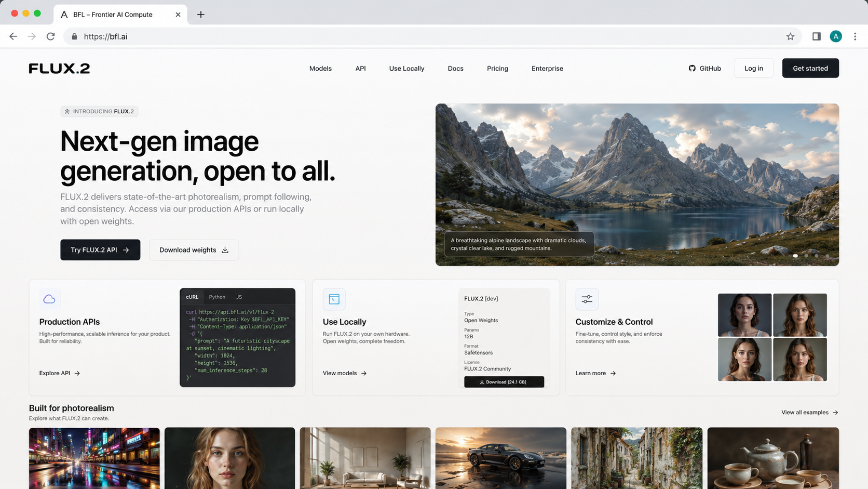Go back with the browser back arrow
868x489 pixels.
(13, 36)
